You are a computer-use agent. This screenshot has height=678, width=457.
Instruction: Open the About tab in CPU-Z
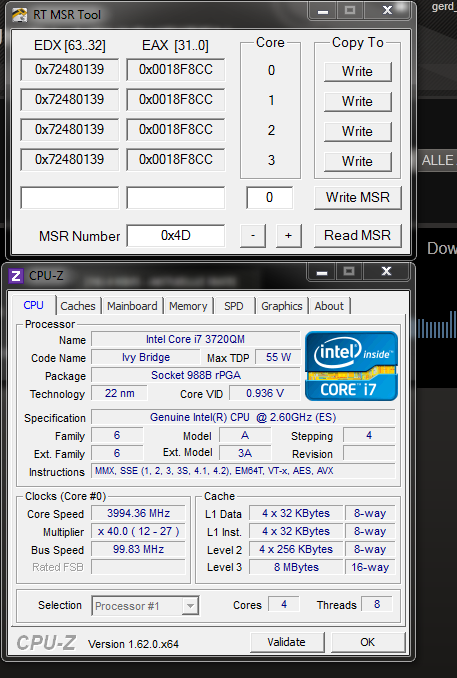pyautogui.click(x=329, y=306)
